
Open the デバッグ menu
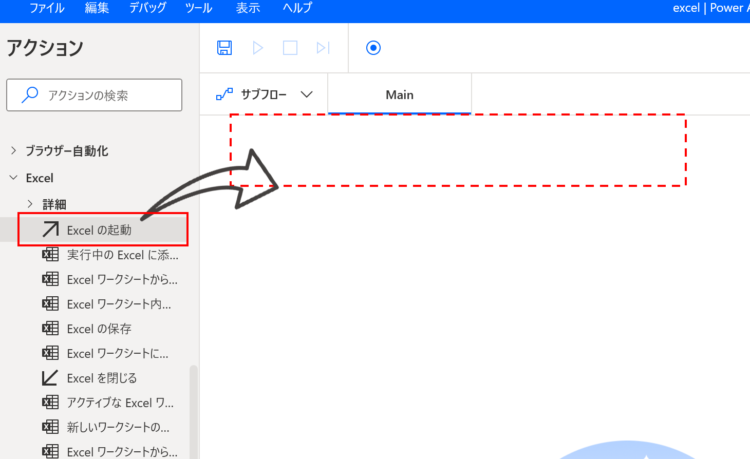pos(148,8)
